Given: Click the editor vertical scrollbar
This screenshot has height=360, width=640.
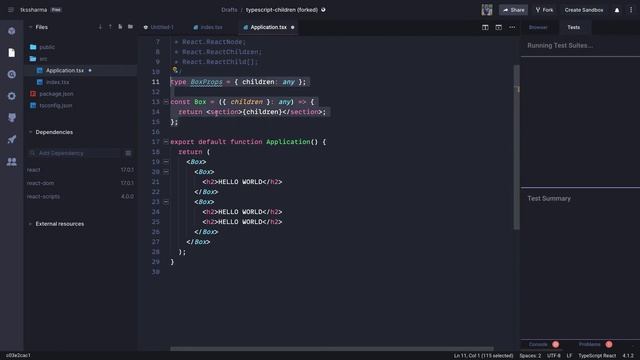Looking at the screenshot, I should [516, 147].
